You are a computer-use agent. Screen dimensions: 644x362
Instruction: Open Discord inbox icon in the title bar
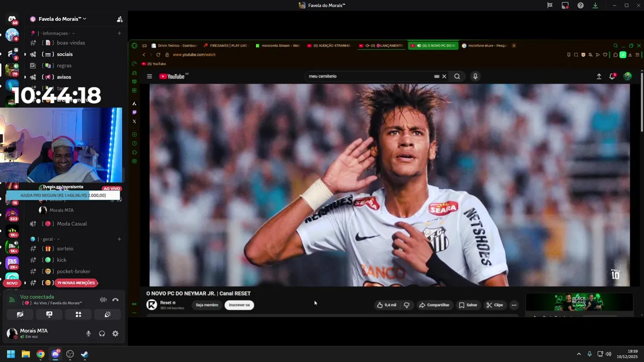point(565,6)
